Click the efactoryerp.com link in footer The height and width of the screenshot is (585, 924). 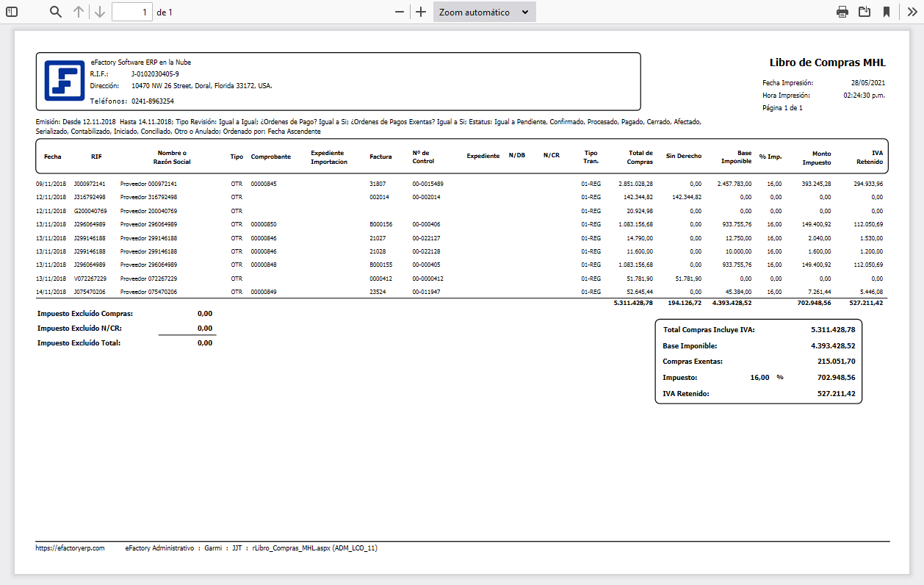pos(70,548)
